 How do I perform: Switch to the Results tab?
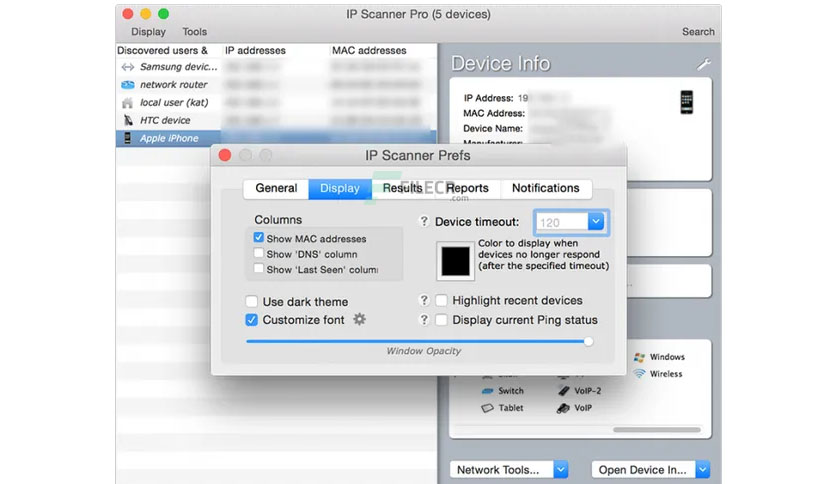tap(403, 188)
